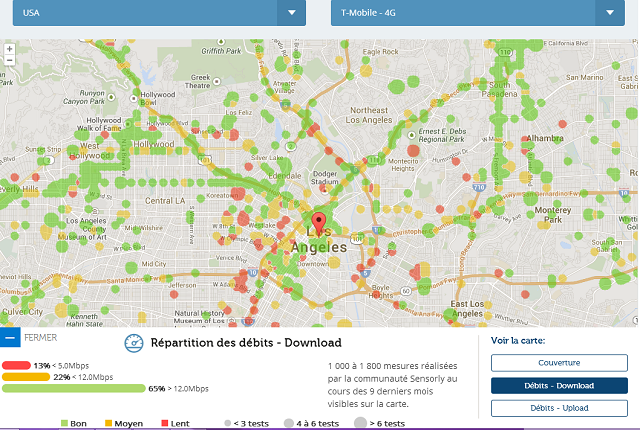Click the green Bon legend square

(x=66, y=423)
